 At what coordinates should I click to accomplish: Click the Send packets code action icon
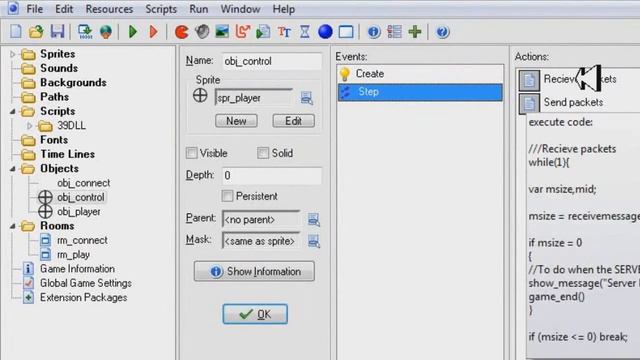(x=529, y=103)
